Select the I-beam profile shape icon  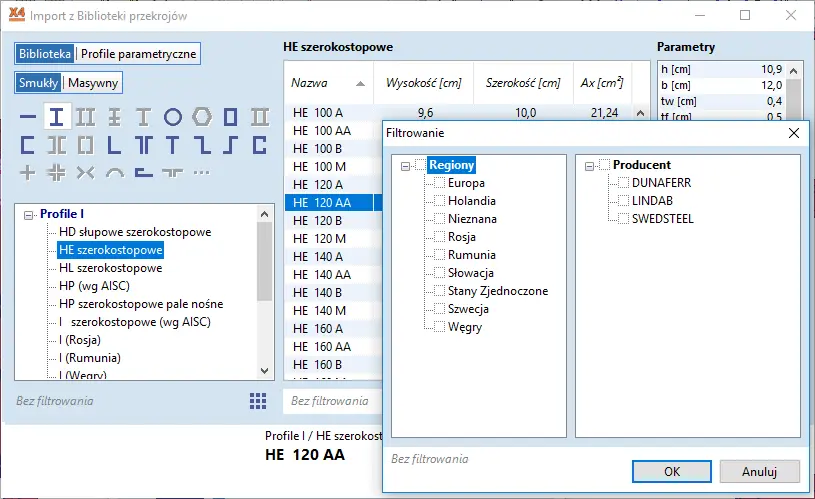pyautogui.click(x=57, y=117)
